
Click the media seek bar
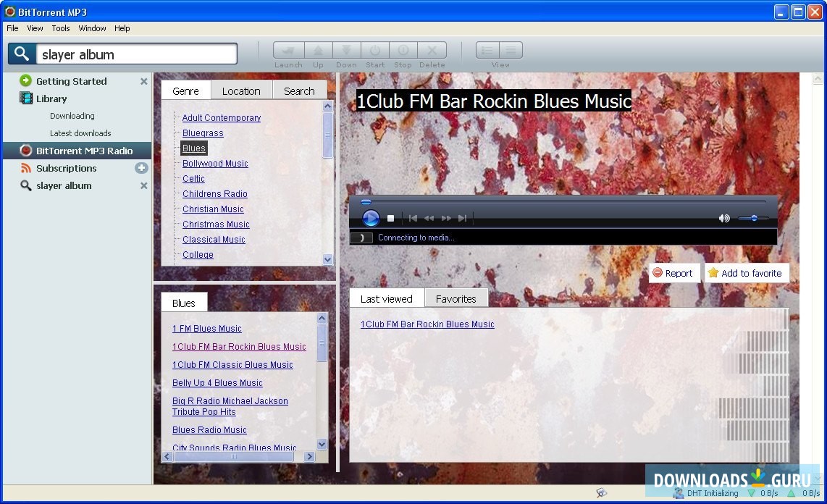click(x=563, y=201)
